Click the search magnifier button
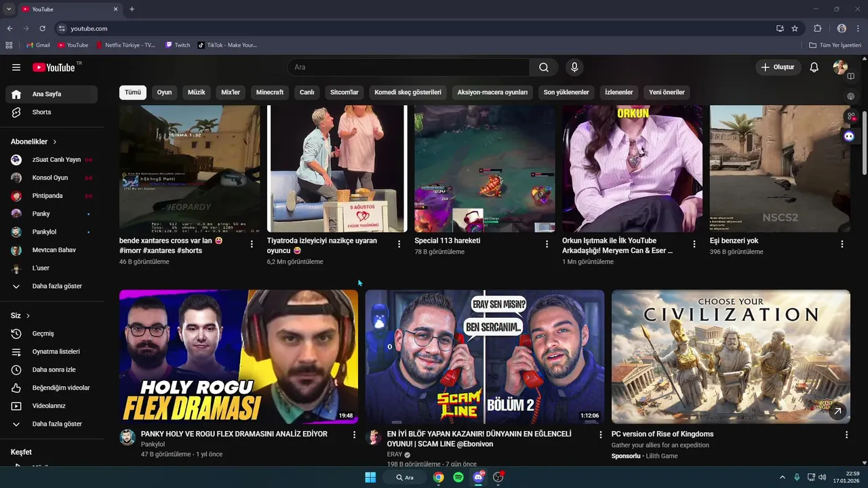Viewport: 868px width, 488px height. point(544,67)
